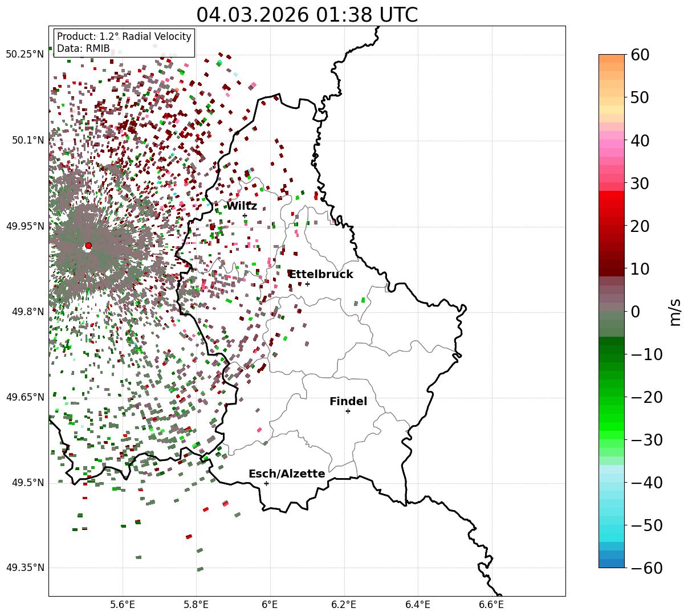Click the 6.2°E longitude label
688x616 pixels.
[x=344, y=605]
